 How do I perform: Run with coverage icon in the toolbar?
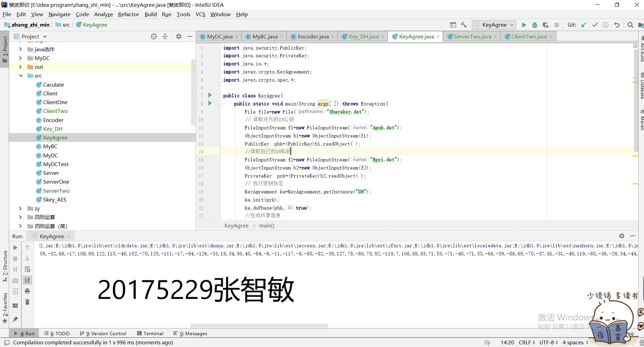545,25
